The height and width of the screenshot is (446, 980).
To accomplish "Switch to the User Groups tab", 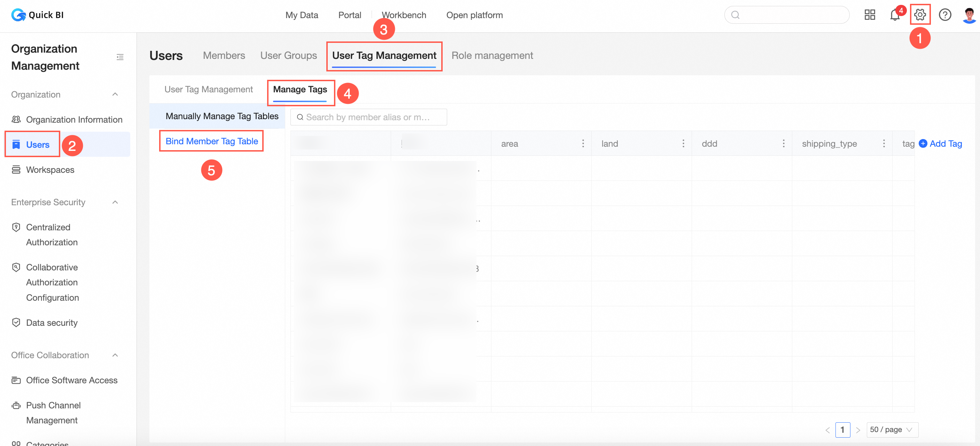I will point(288,55).
